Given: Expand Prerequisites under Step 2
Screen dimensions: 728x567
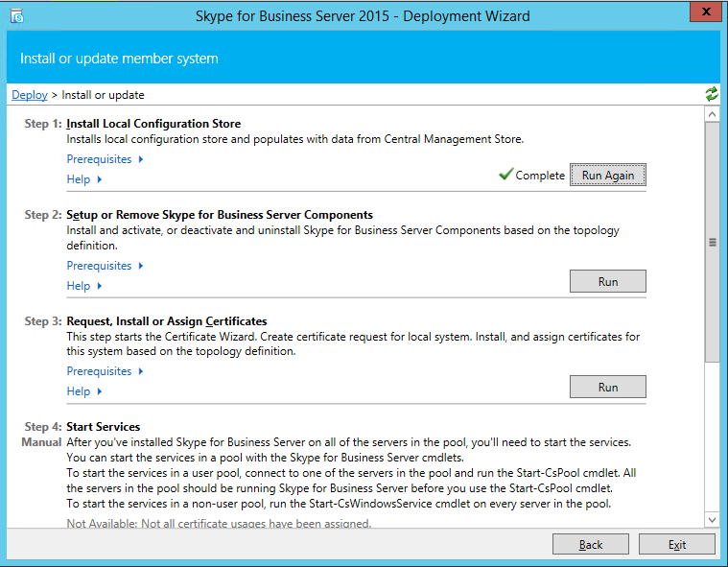Looking at the screenshot, I should [105, 266].
